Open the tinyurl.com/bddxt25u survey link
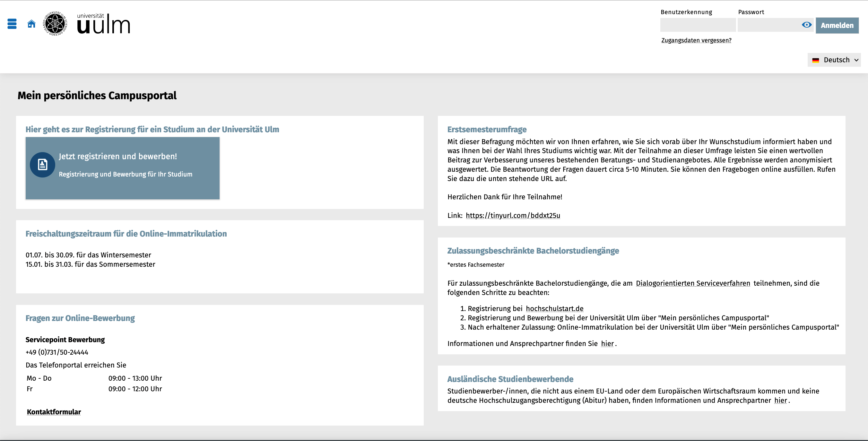The image size is (868, 441). [x=513, y=216]
